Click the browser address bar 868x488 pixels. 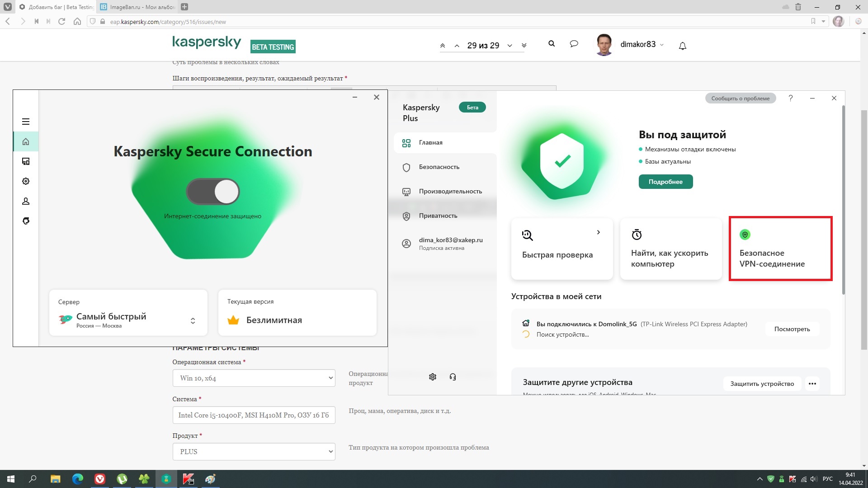tap(457, 21)
